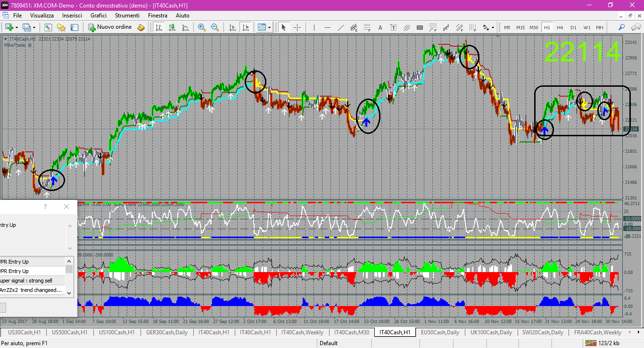This screenshot has height=348, width=644.
Task: Zoom in on the chart
Action: [202, 27]
